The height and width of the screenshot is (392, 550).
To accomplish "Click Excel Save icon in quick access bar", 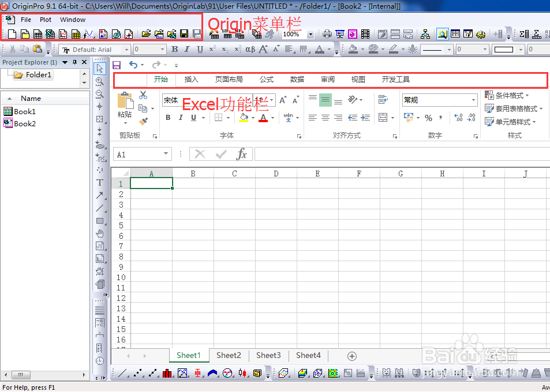I will [117, 65].
